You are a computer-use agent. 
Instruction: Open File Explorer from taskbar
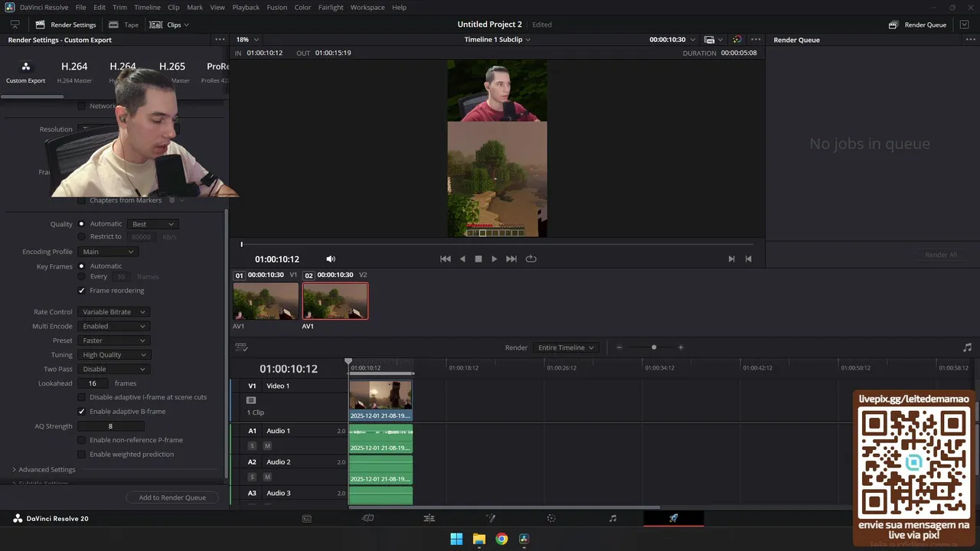479,539
